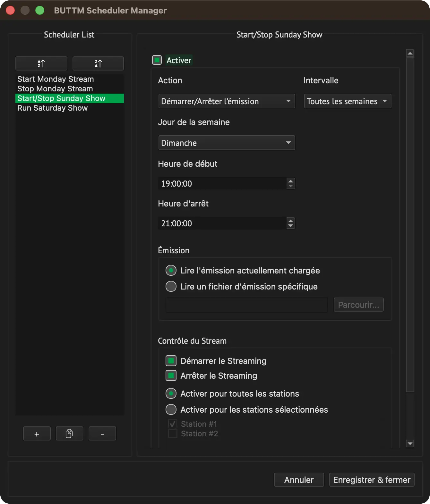Image resolution: width=430 pixels, height=504 pixels.
Task: Click the scrollbar down arrow
Action: coord(410,443)
